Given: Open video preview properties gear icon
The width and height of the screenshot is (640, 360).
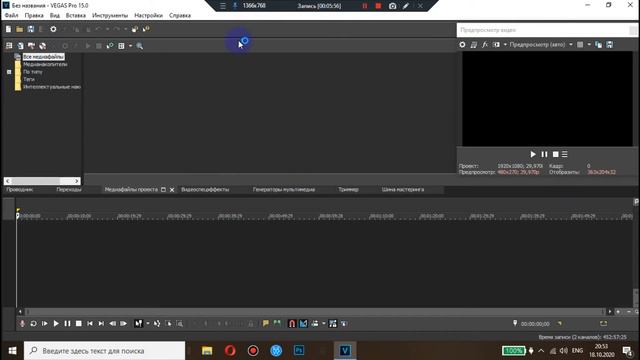Looking at the screenshot, I should (462, 45).
